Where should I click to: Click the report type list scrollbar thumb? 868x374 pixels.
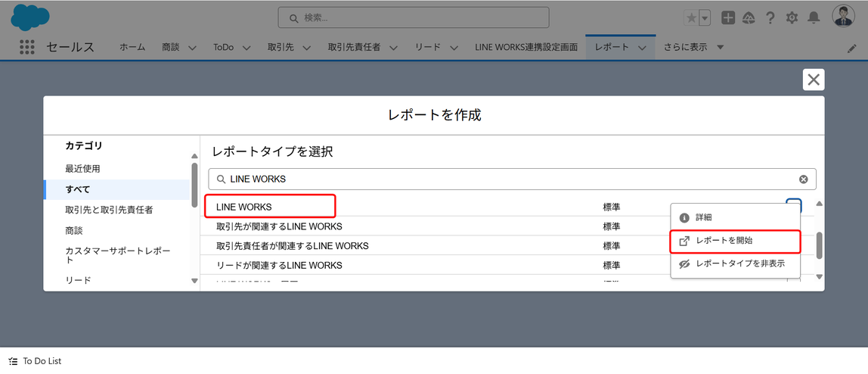click(x=820, y=245)
